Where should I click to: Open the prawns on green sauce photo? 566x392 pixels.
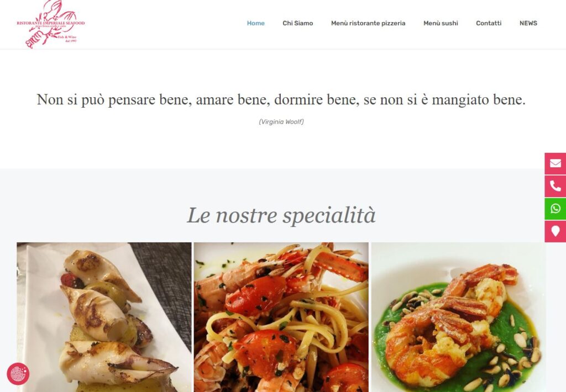coord(458,317)
